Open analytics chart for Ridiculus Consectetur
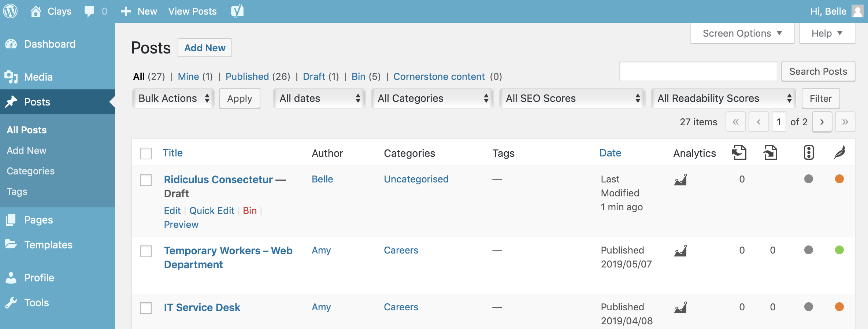 (x=681, y=180)
